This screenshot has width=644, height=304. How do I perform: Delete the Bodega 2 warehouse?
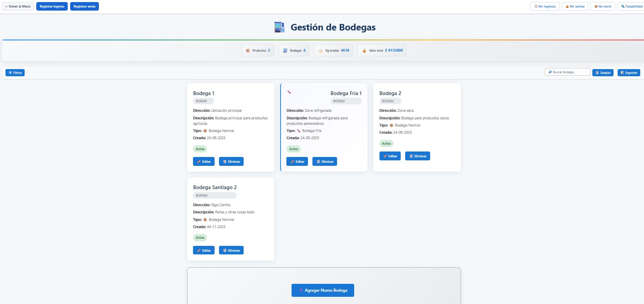click(x=417, y=156)
